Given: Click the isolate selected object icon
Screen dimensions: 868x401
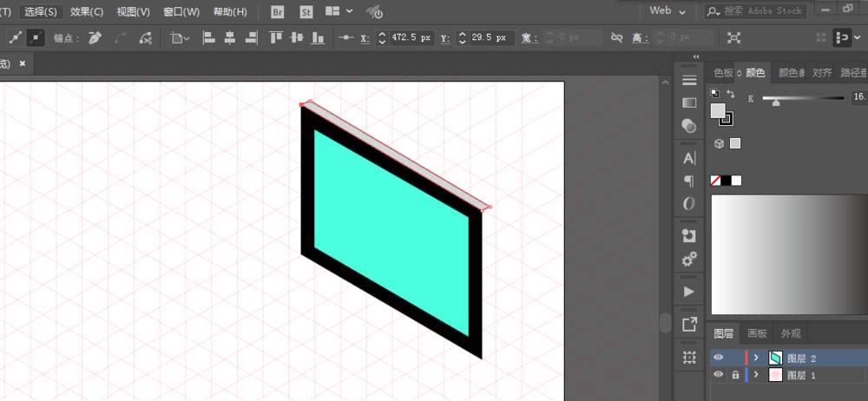Looking at the screenshot, I should coord(734,37).
